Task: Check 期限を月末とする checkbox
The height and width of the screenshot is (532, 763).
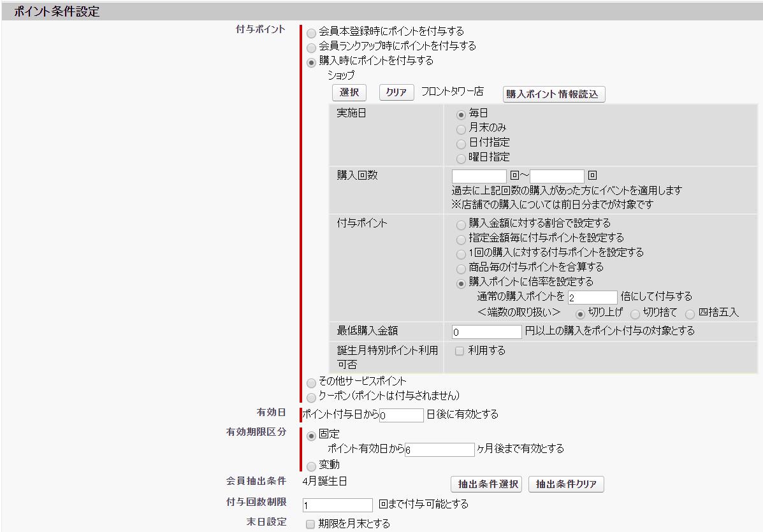Action: (310, 524)
